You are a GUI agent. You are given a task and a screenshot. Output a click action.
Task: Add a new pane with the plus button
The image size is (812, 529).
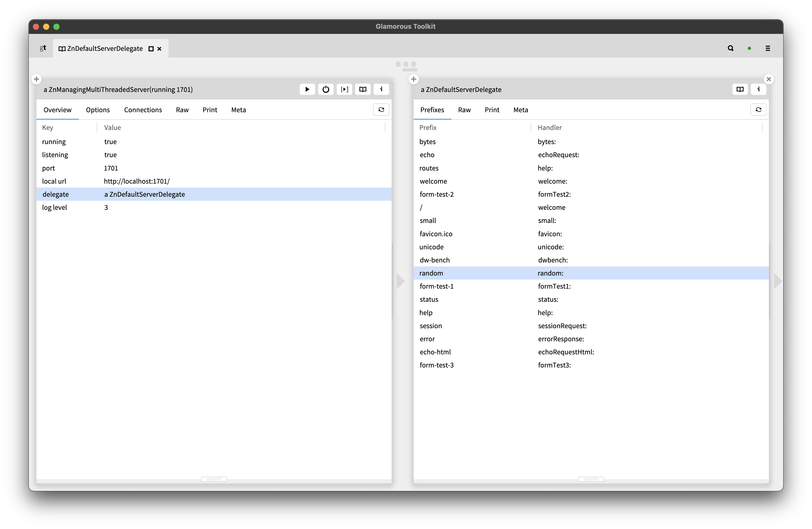pyautogui.click(x=36, y=79)
